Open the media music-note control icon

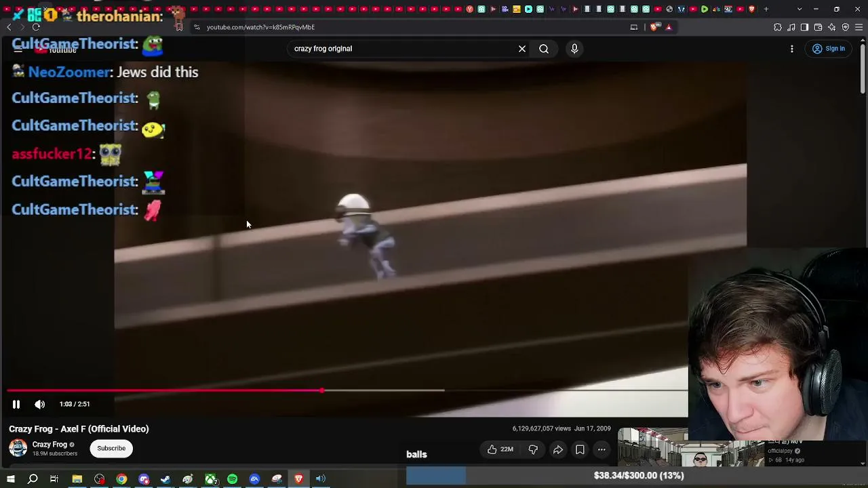pos(791,27)
